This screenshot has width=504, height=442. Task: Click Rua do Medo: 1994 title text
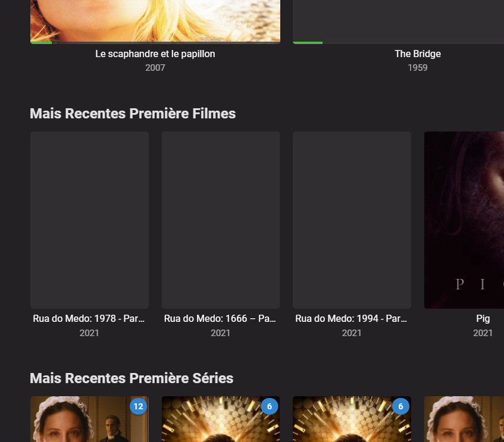(351, 318)
